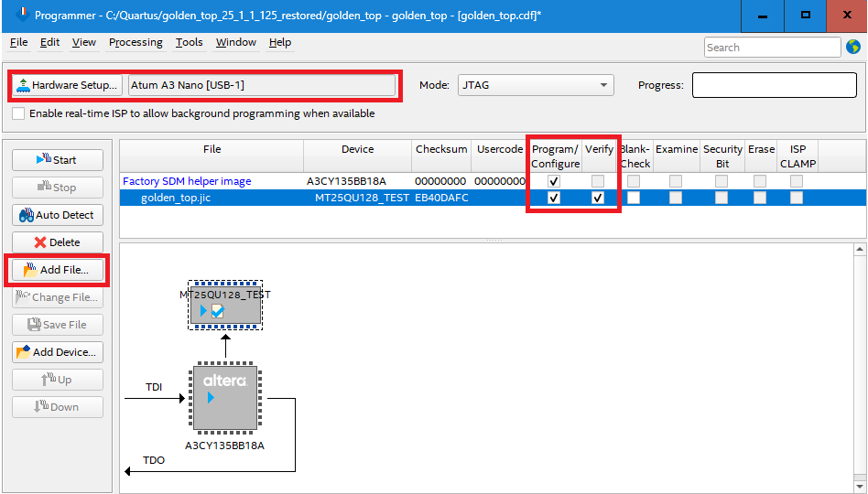Click the Add Device button
Viewport: 868px width, 494px height.
[x=57, y=352]
